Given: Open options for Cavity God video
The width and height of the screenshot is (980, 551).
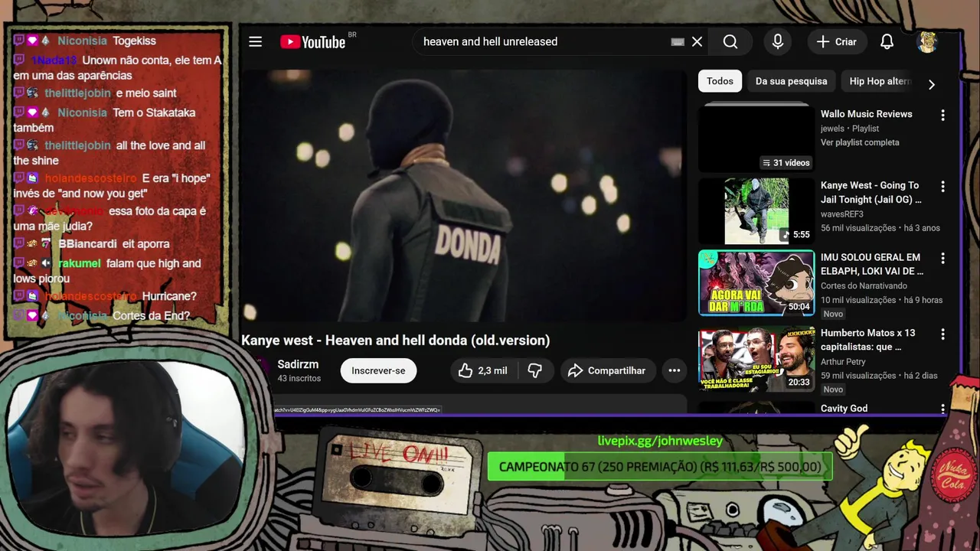Looking at the screenshot, I should coord(942,409).
